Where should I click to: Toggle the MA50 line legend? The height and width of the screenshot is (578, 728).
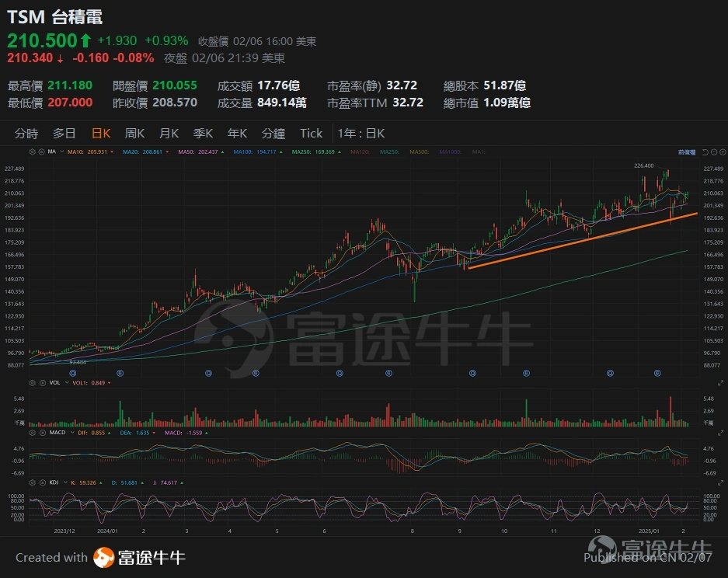201,151
